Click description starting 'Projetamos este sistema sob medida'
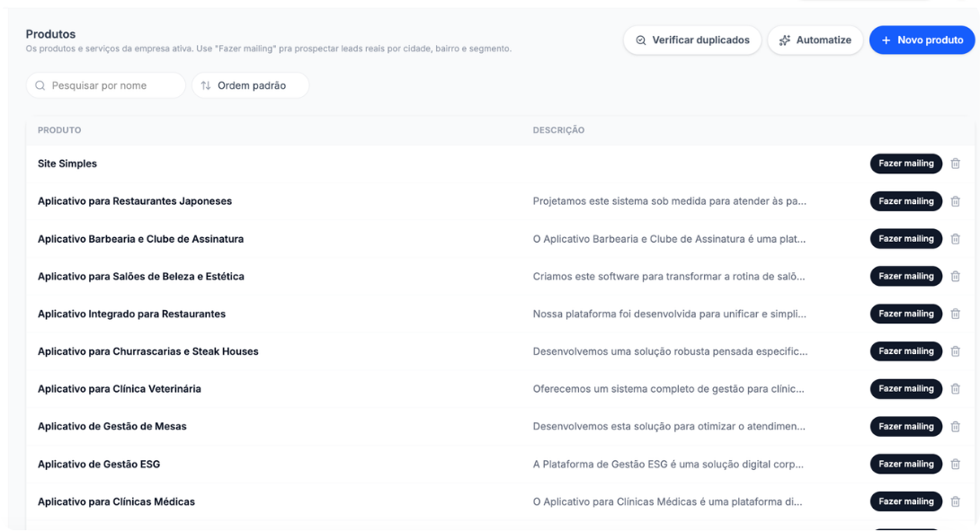Image resolution: width=980 pixels, height=532 pixels. (x=670, y=201)
